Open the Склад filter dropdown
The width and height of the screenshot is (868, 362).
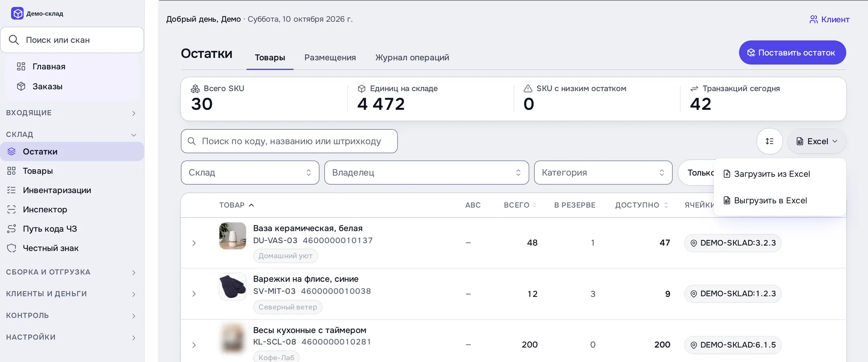tap(250, 173)
